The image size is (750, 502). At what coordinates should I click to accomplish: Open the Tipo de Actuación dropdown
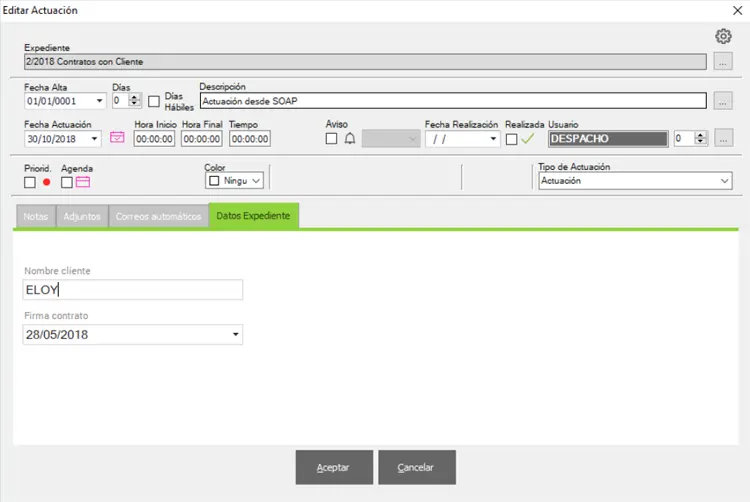pyautogui.click(x=635, y=181)
